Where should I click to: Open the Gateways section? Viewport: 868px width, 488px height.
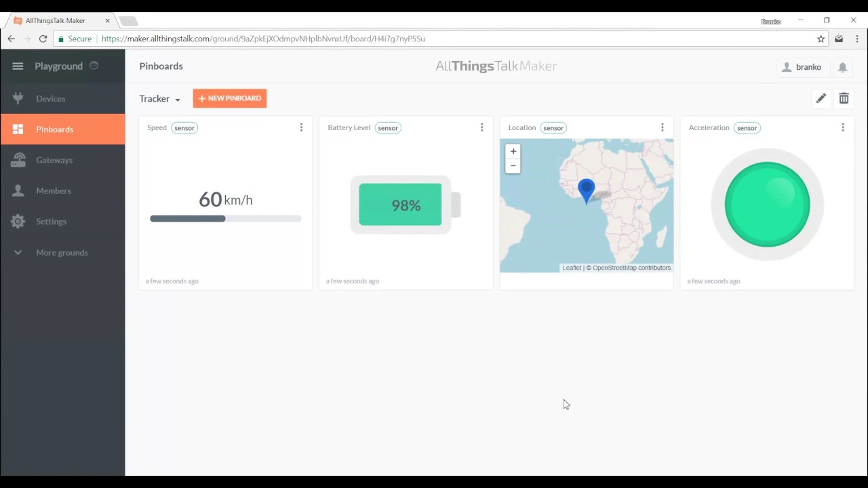[x=62, y=160]
